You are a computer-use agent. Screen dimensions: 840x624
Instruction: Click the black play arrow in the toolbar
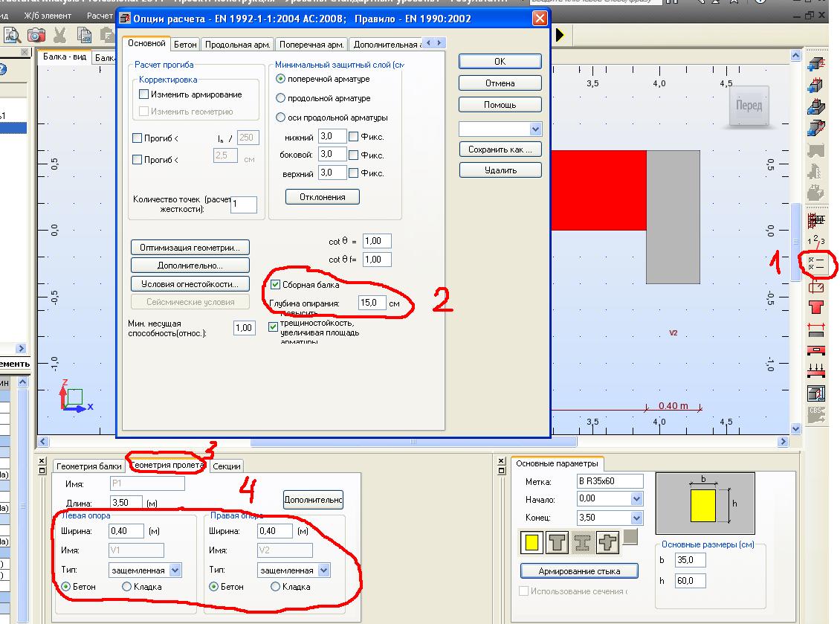(x=560, y=36)
